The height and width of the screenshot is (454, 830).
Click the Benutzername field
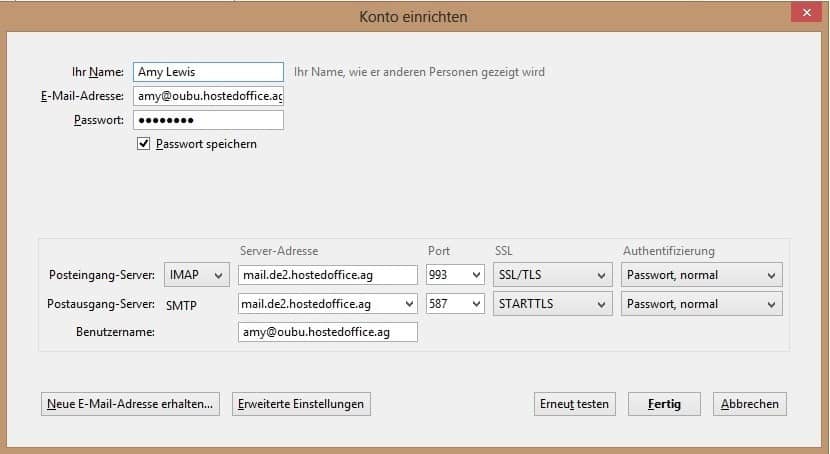(328, 332)
